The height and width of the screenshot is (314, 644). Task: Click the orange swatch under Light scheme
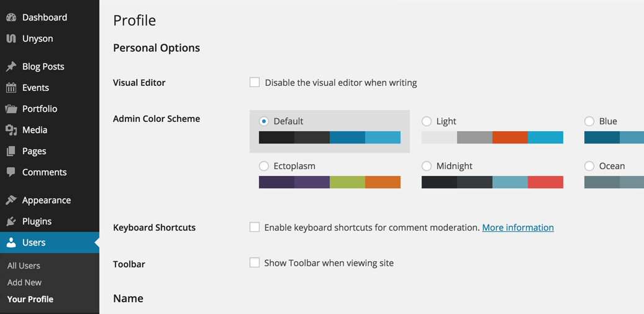(510, 137)
